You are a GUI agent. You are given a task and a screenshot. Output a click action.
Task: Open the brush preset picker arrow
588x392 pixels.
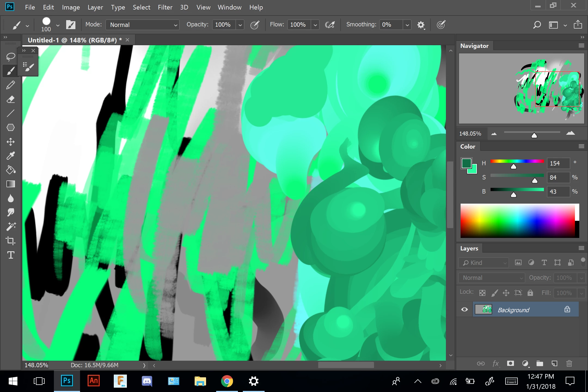coord(58,25)
